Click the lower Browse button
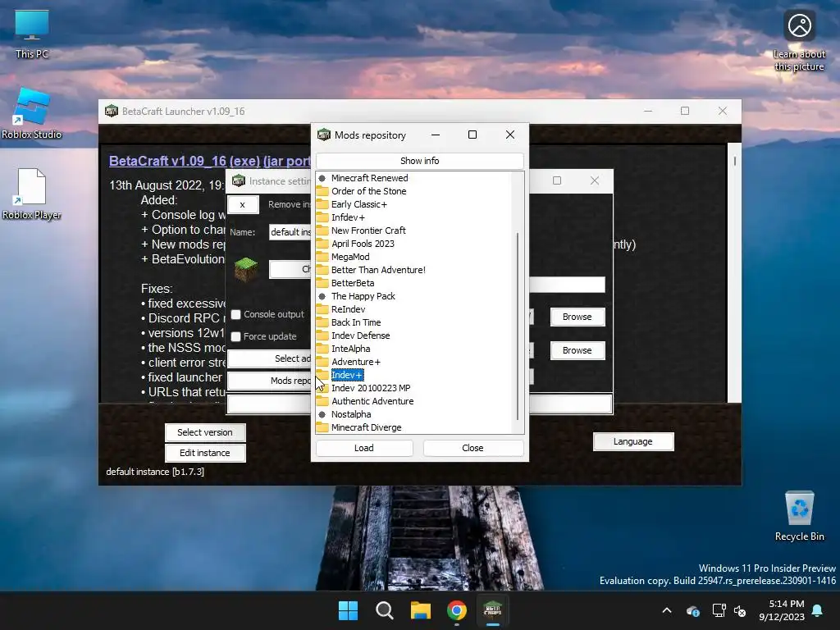 point(577,350)
